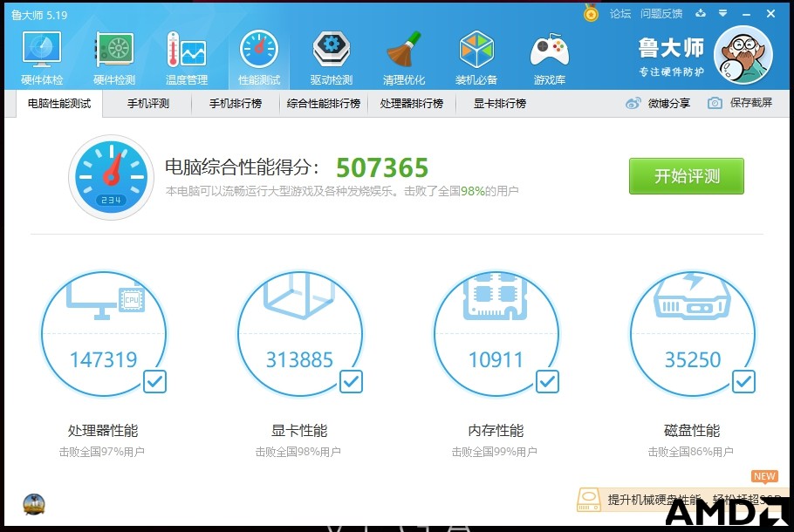Click the download/update icon in title bar

coord(701,13)
